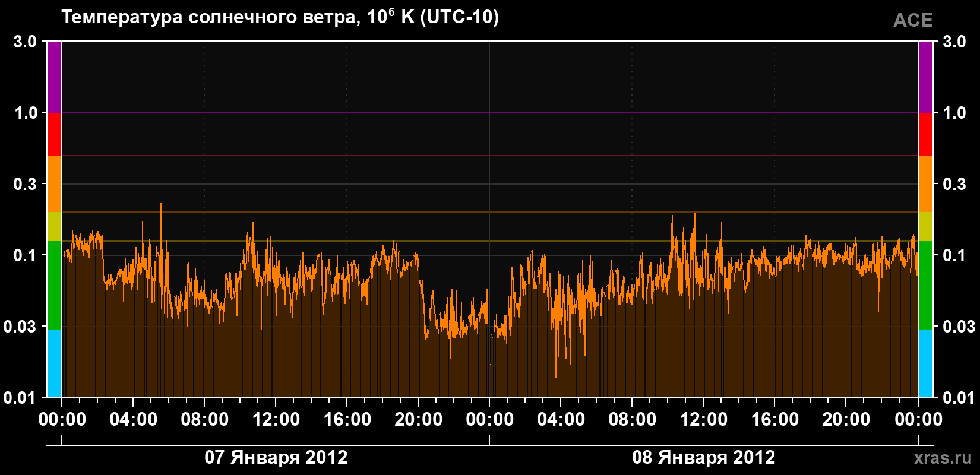Click the 12:00 time label under 08 Января
The width and height of the screenshot is (980, 475).
pos(704,419)
